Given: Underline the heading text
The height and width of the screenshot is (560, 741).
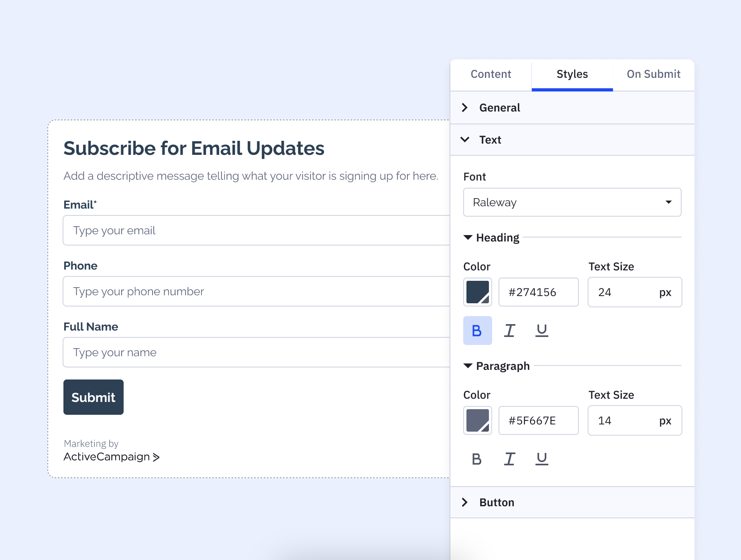Looking at the screenshot, I should coord(541,331).
